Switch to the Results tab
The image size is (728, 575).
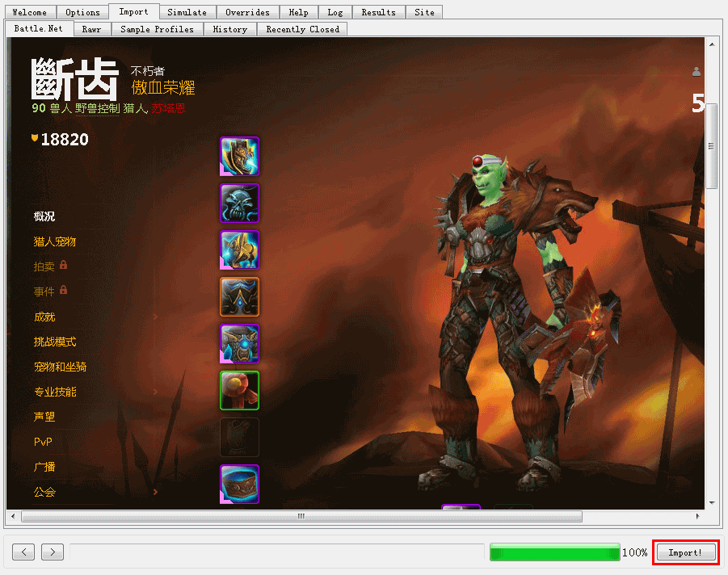point(379,12)
